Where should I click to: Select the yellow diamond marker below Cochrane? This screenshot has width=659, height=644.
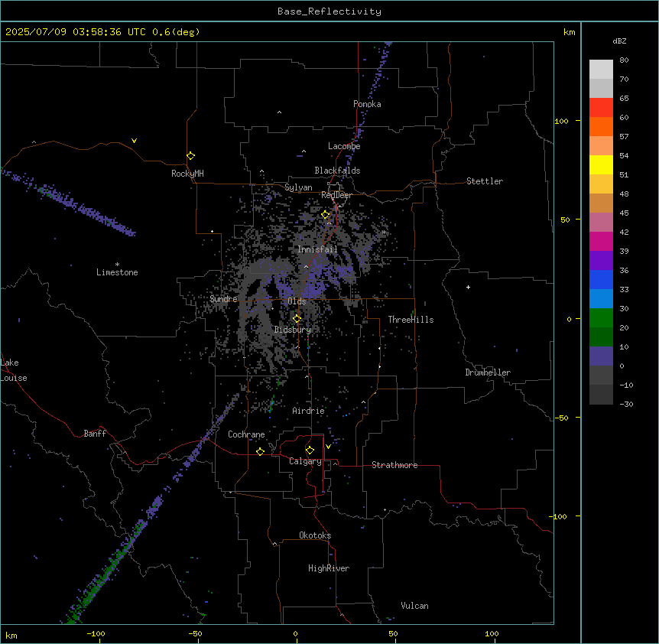pos(260,451)
